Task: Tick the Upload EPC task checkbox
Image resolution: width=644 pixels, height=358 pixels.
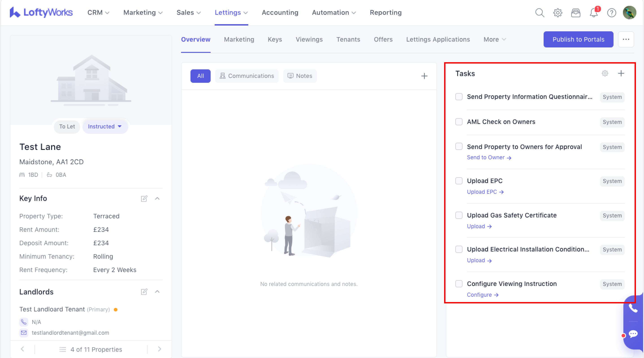Action: tap(459, 181)
